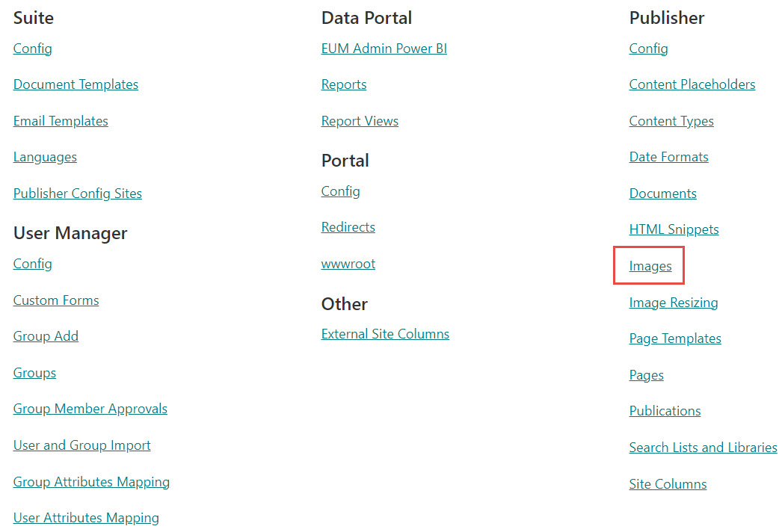The height and width of the screenshot is (532, 782).
Task: Open Config under the Portal heading
Action: pos(340,191)
